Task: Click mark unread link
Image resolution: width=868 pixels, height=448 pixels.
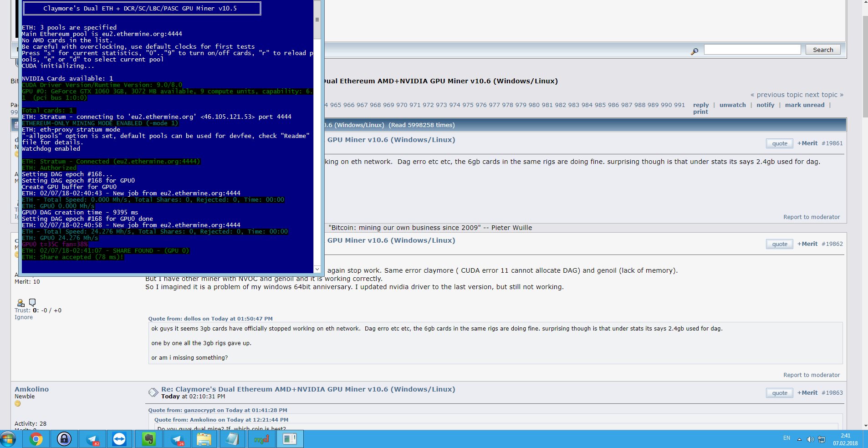Action: pos(805,105)
